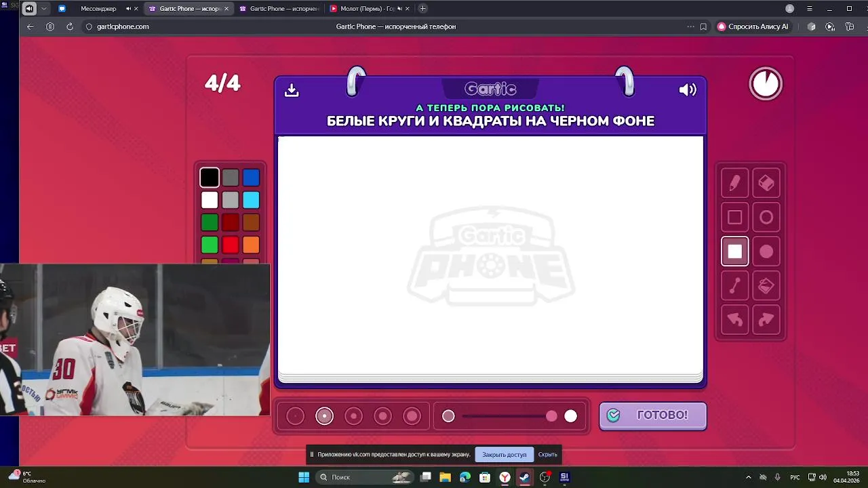The width and height of the screenshot is (868, 488).
Task: Choose the fourth brush size
Action: pos(382,416)
